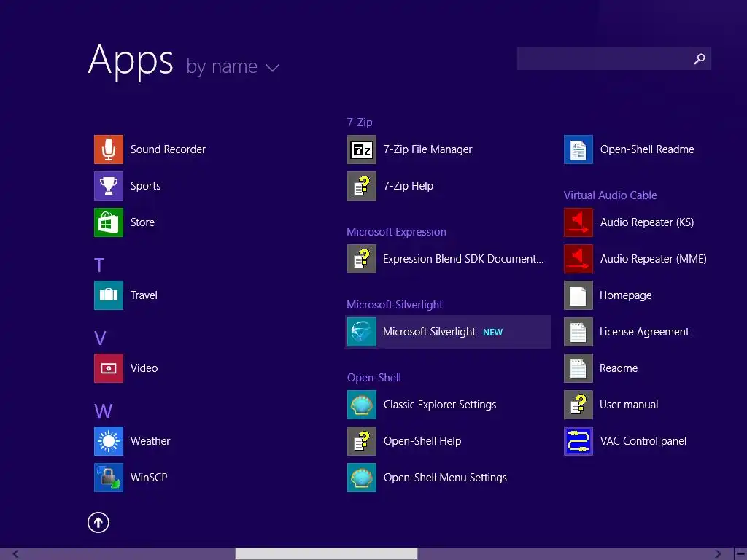Image resolution: width=747 pixels, height=560 pixels.
Task: Launch the Microsoft Silverlight icon
Action: point(362,332)
